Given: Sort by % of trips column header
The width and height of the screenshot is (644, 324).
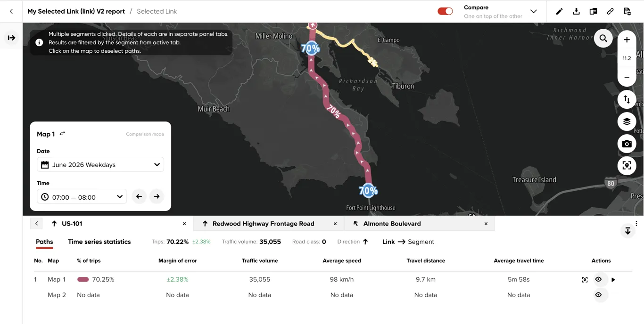Looking at the screenshot, I should pos(89,260).
